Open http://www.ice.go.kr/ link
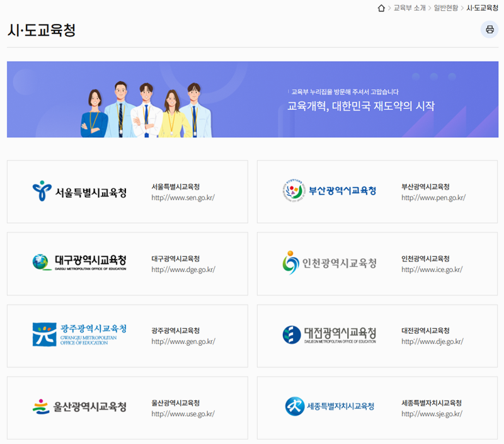 [x=432, y=270]
